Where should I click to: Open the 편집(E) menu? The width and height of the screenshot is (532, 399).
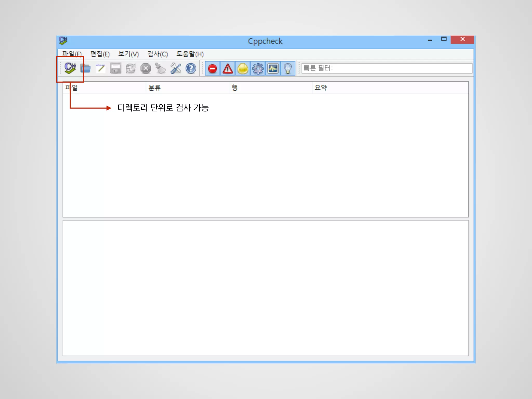(x=100, y=54)
